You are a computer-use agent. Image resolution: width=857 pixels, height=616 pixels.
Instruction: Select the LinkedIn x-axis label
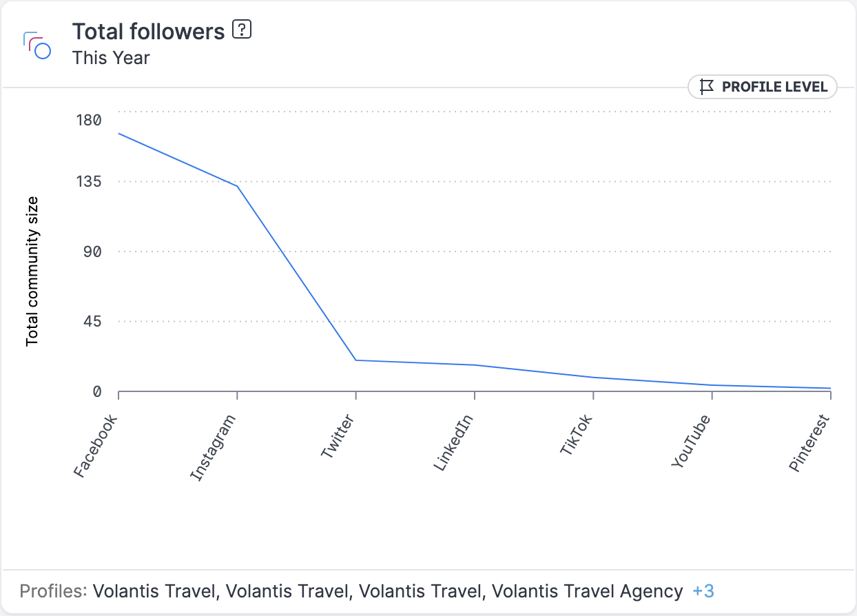(454, 443)
